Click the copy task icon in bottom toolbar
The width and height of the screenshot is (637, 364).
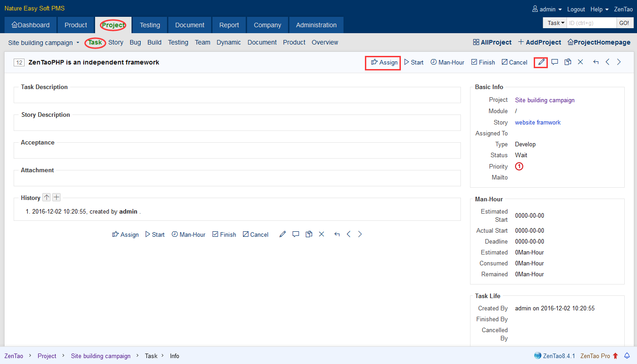coord(309,234)
